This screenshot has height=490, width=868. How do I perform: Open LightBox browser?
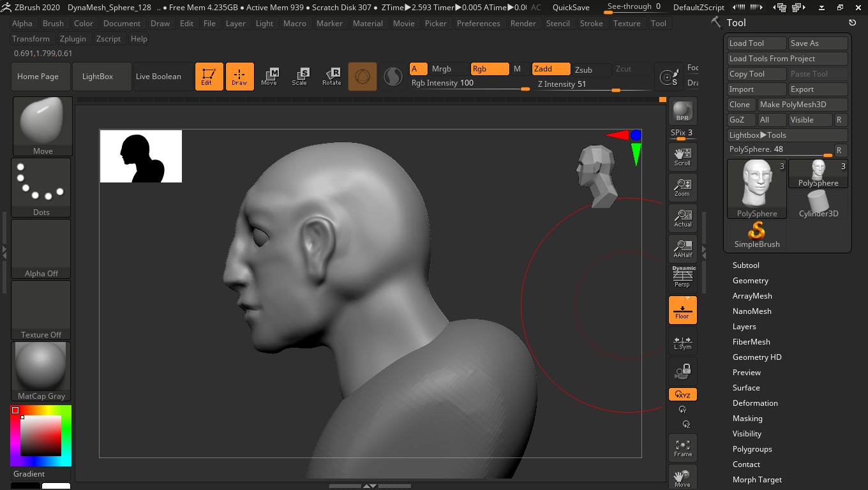coord(98,77)
